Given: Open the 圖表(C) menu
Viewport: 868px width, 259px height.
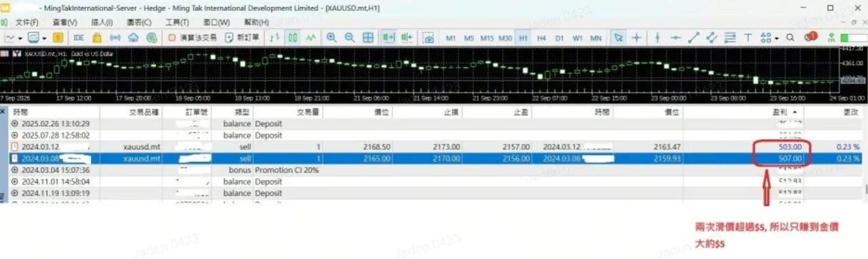Looking at the screenshot, I should (139, 22).
